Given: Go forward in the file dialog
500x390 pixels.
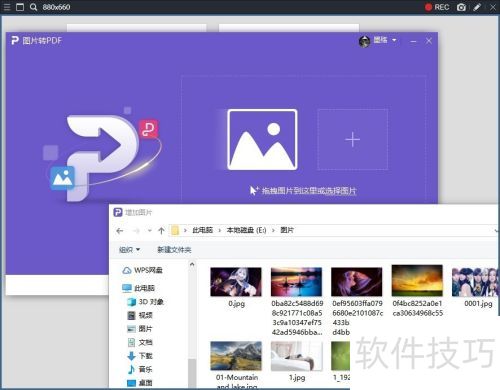Looking at the screenshot, I should [136, 231].
